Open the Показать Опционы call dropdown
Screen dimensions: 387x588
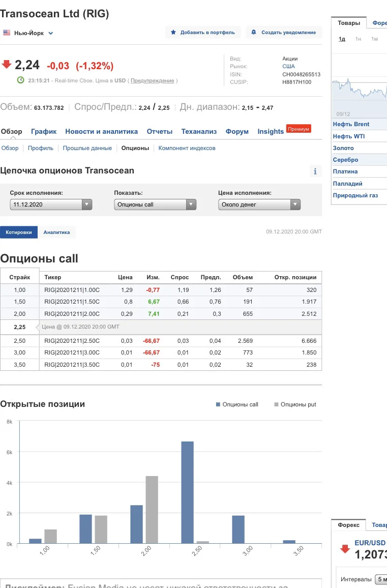point(155,204)
